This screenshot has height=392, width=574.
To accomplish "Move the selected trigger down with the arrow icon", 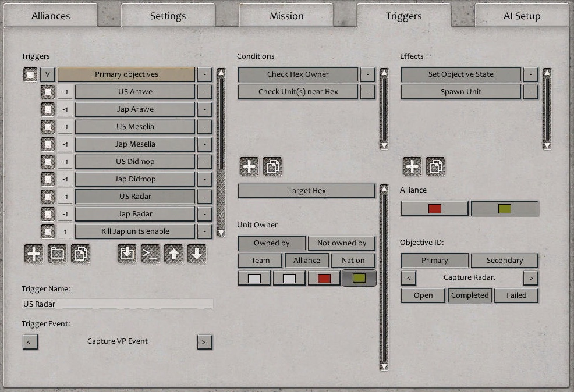I will tap(197, 254).
